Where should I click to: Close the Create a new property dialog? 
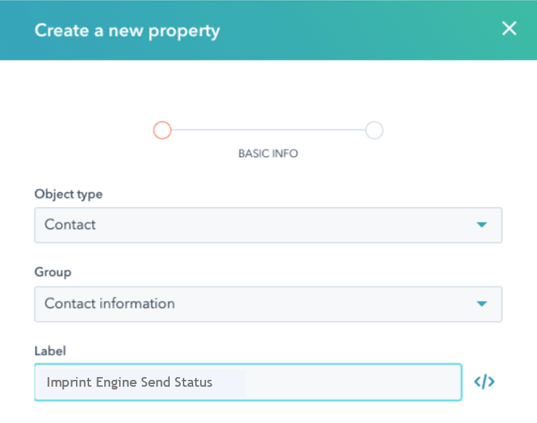point(509,28)
